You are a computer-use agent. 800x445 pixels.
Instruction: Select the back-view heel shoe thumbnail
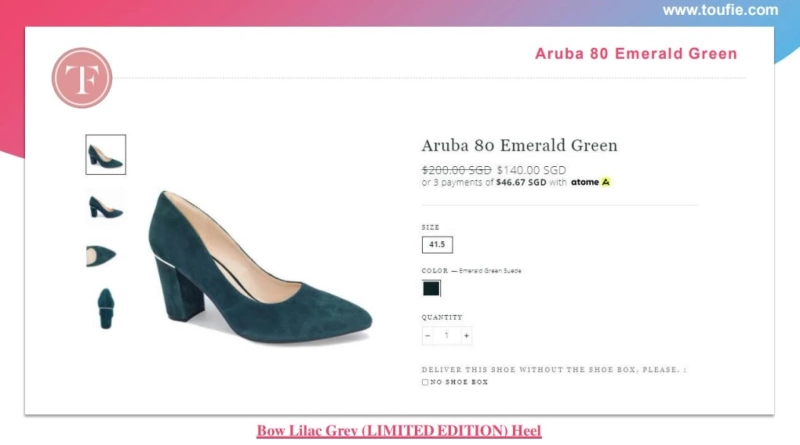click(106, 308)
